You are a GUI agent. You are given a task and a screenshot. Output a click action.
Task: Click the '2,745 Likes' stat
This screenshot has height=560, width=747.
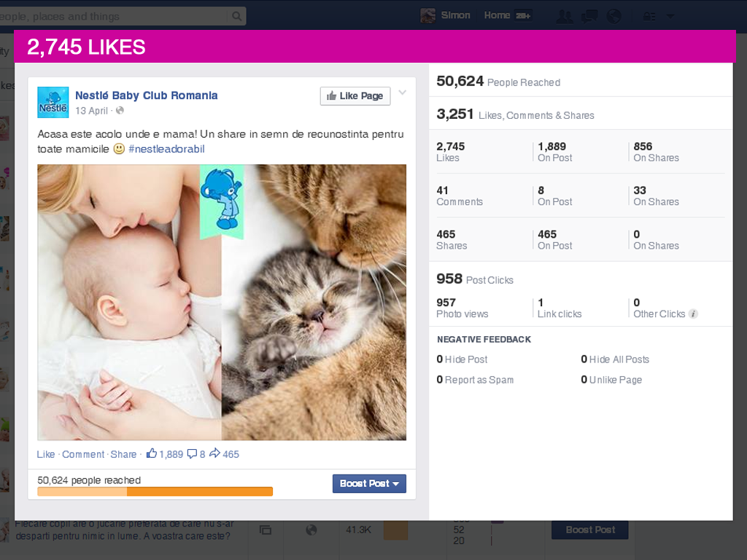(x=451, y=152)
